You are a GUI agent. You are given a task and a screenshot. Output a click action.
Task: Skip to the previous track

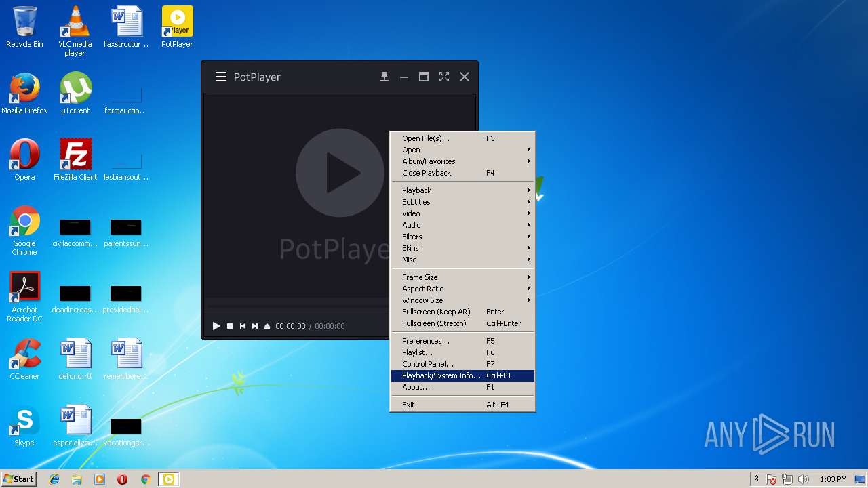tap(242, 326)
